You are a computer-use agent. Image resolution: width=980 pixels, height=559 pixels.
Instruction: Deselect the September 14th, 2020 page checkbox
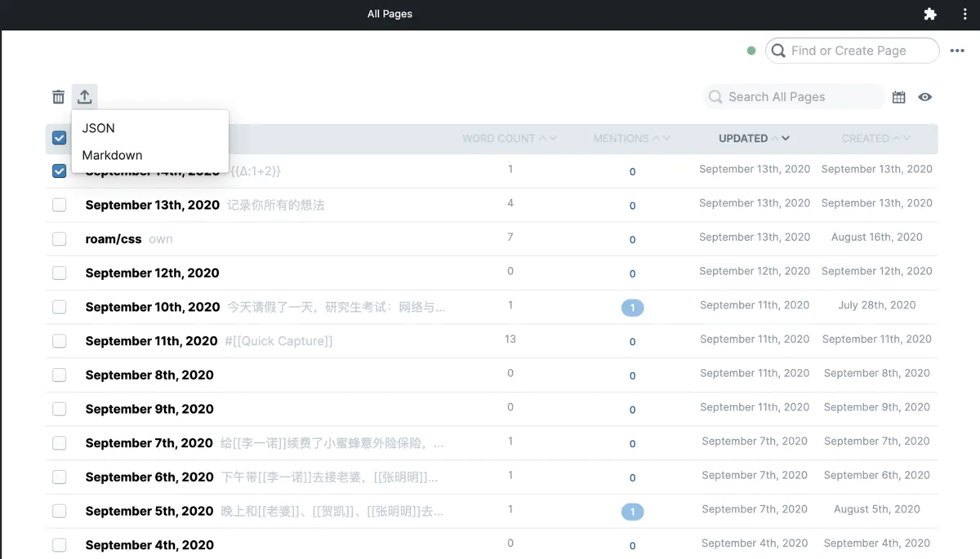[x=58, y=171]
